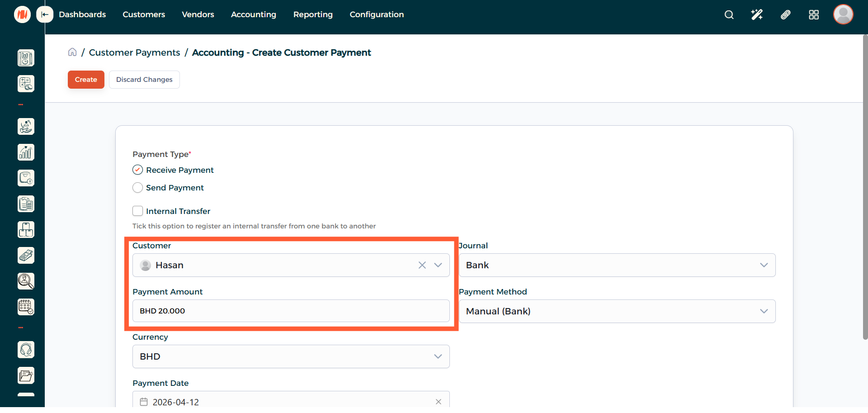
Task: Select the Send Payment radio option
Action: point(138,188)
